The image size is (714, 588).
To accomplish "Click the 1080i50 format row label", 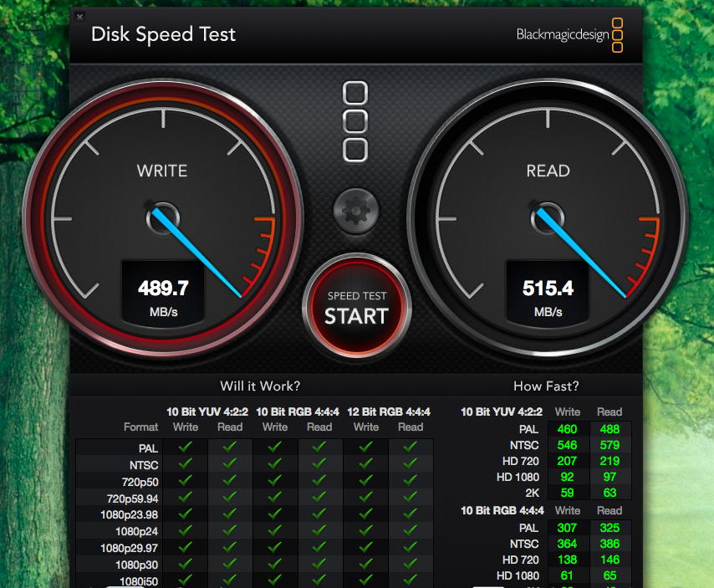I will click(139, 581).
